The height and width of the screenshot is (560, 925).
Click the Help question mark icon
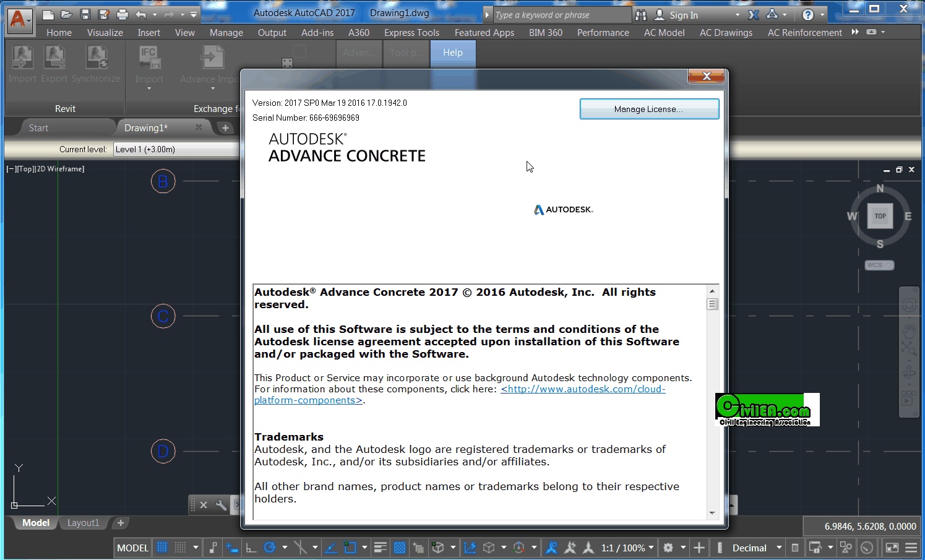[808, 15]
